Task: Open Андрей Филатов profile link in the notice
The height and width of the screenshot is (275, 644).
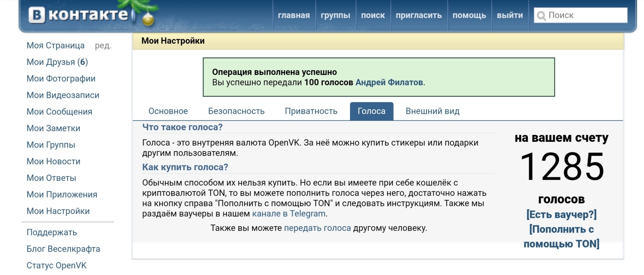Action: (389, 82)
